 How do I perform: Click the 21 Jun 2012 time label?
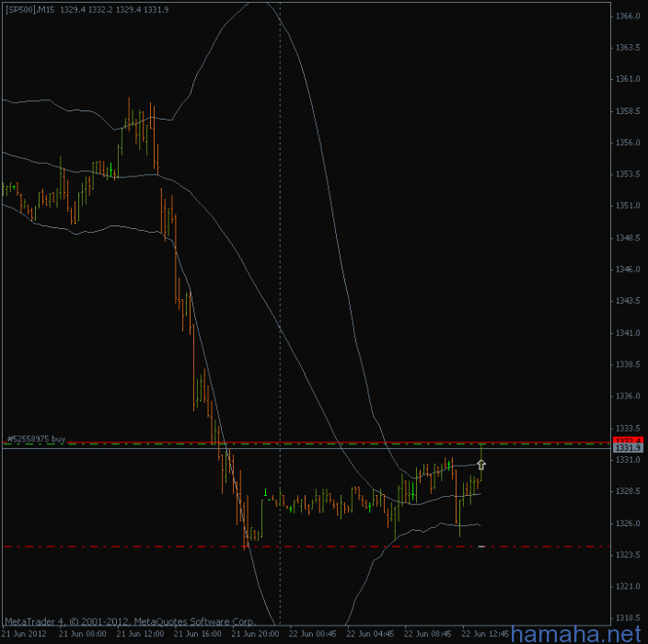[x=24, y=634]
